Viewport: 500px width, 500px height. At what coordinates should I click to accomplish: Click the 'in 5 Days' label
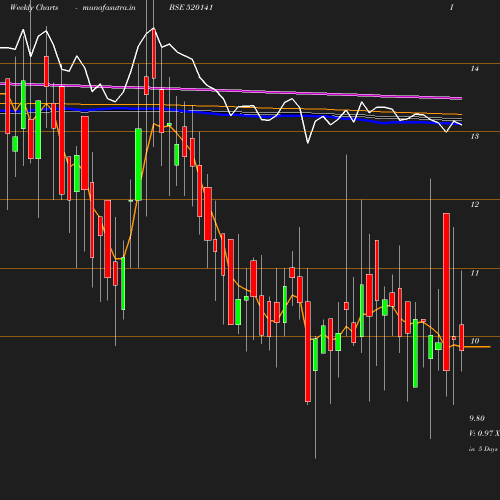click(x=483, y=449)
